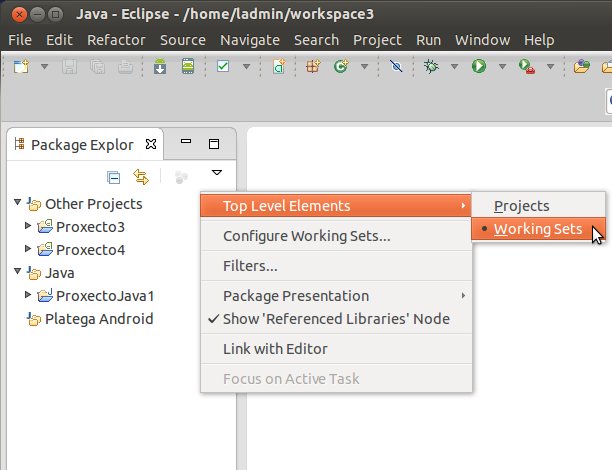Screen dimensions: 612x470
Task: Open the External Tools dropdown arrow
Action: click(x=551, y=67)
